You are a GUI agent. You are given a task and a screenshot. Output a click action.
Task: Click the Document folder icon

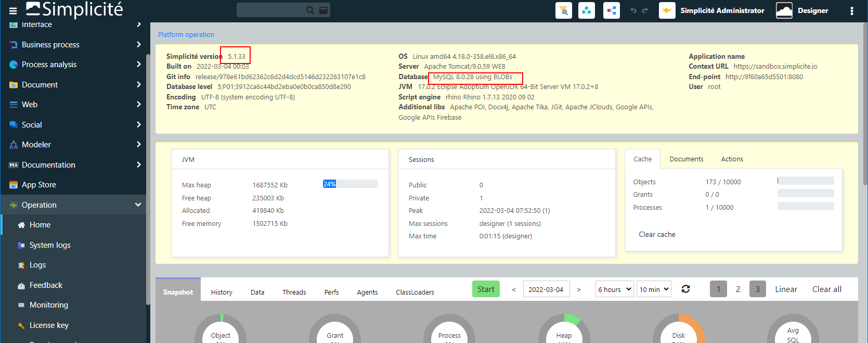pos(14,85)
